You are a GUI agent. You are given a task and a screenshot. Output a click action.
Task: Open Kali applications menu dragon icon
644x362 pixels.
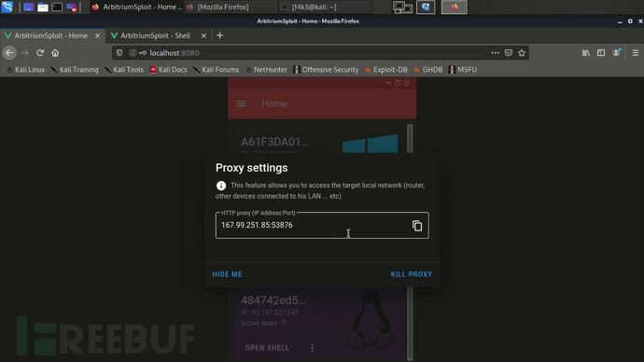tap(7, 7)
